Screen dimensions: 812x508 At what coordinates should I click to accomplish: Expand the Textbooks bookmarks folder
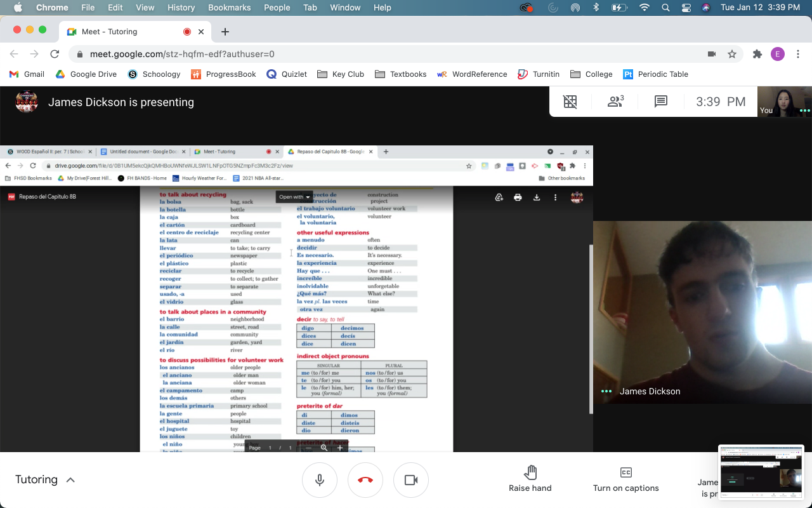pos(401,74)
